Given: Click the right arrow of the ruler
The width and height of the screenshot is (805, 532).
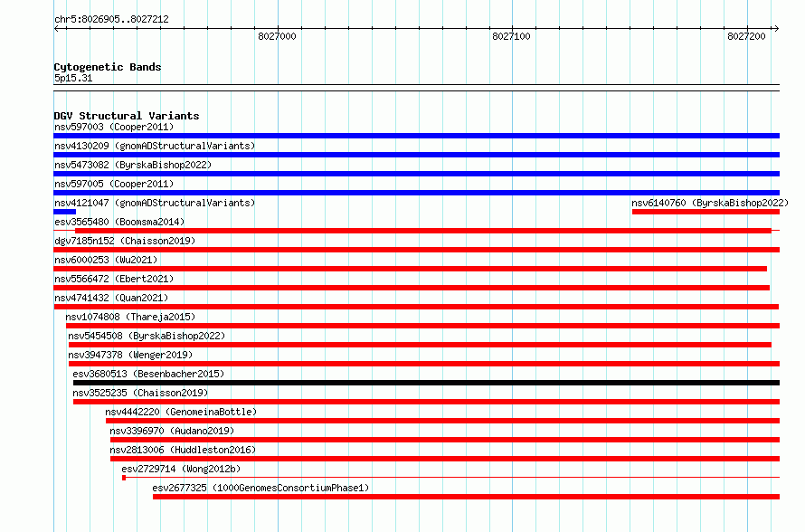Looking at the screenshot, I should pos(777,28).
